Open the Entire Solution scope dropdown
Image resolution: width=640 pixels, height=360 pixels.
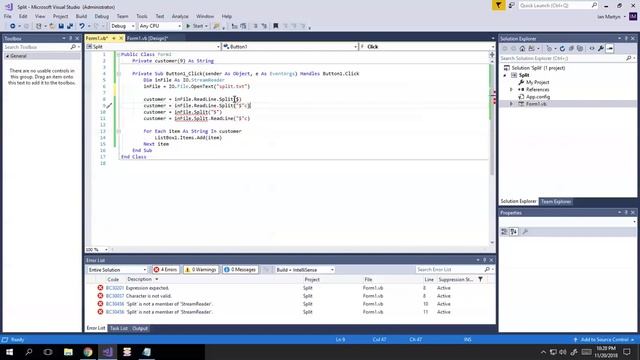point(117,270)
